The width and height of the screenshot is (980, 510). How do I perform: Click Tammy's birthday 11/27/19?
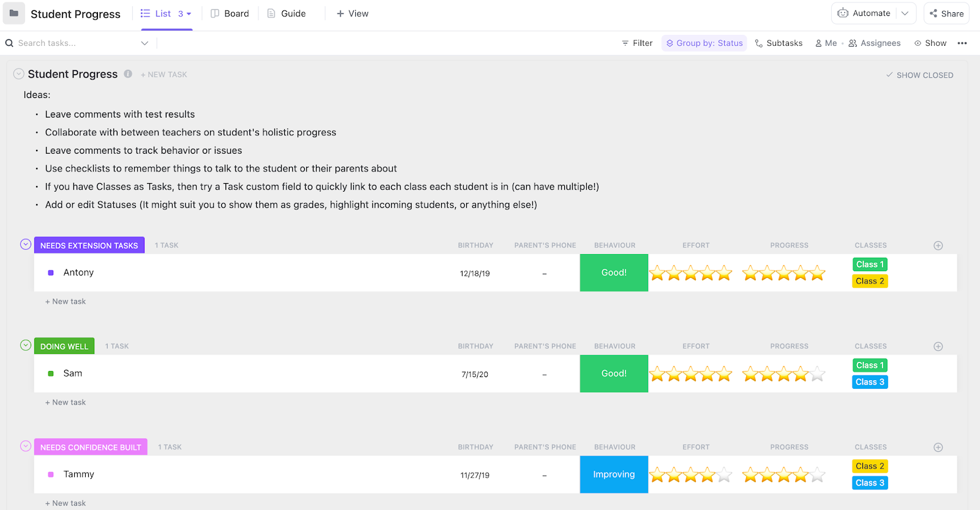[475, 476]
